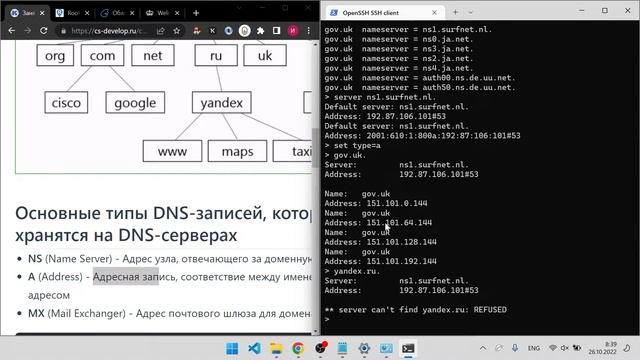View site info via the lock icon
640x360 pixels.
pos(63,31)
